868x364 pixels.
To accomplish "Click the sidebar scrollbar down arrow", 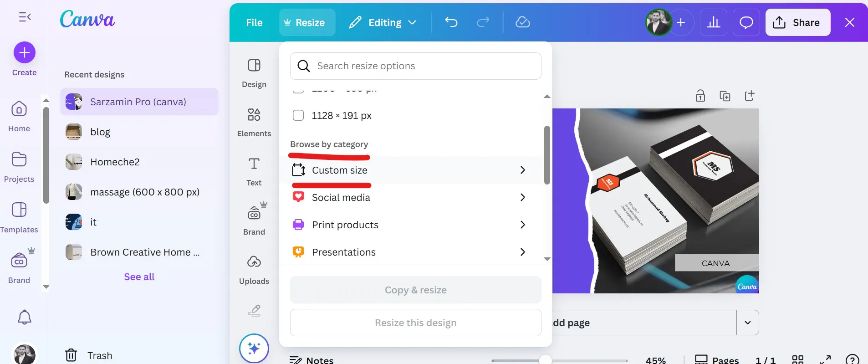I will 46,287.
